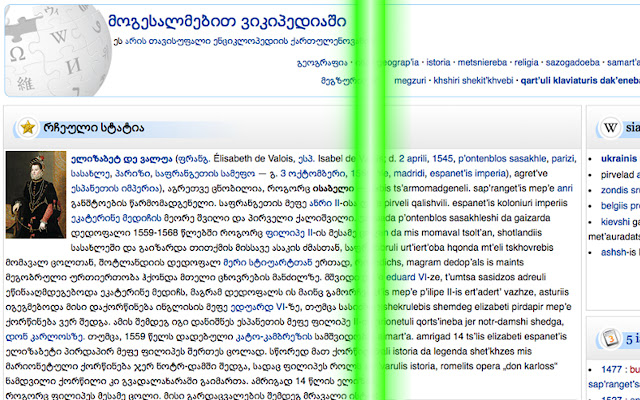
Task: Open the bold 'ელიზაბეტ დე ვალუა' article link
Action: (x=121, y=159)
